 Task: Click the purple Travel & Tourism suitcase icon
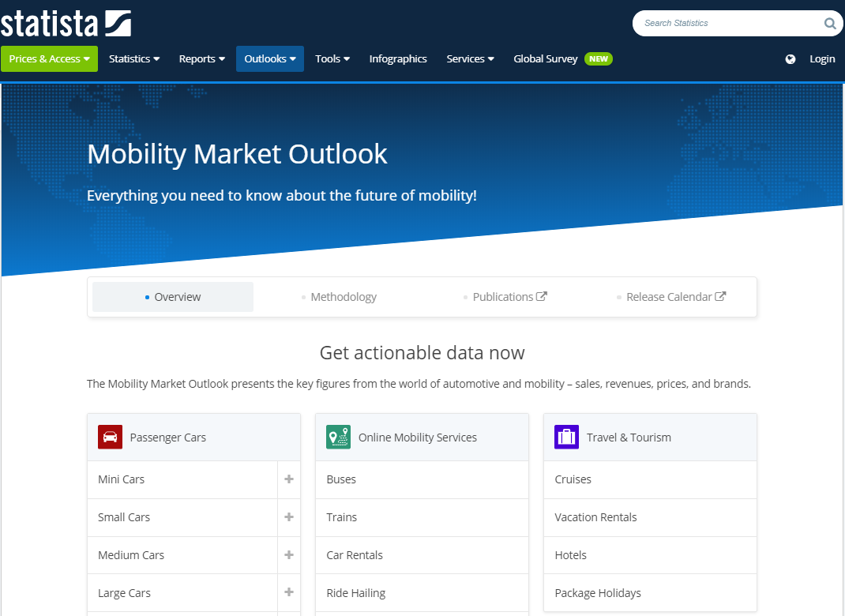coord(566,437)
